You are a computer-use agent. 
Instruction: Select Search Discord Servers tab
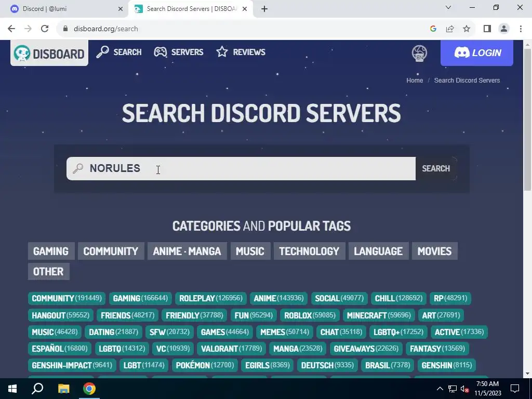click(191, 9)
